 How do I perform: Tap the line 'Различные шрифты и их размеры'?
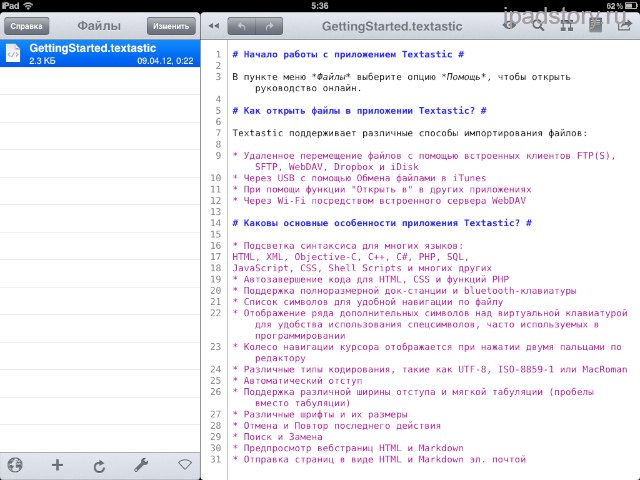click(x=320, y=414)
